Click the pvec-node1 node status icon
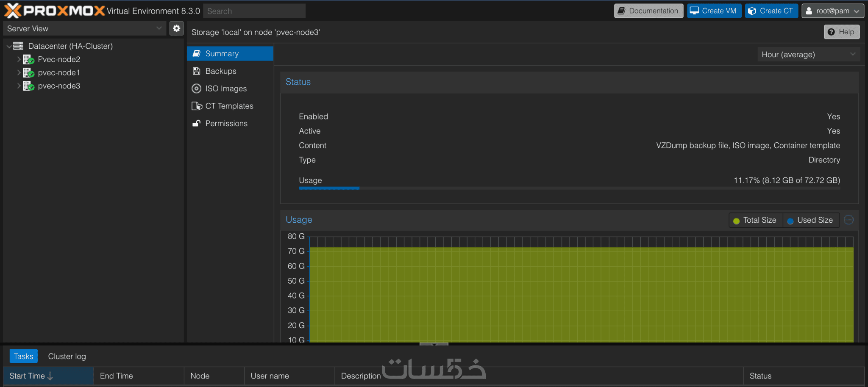This screenshot has height=387, width=868. point(28,72)
